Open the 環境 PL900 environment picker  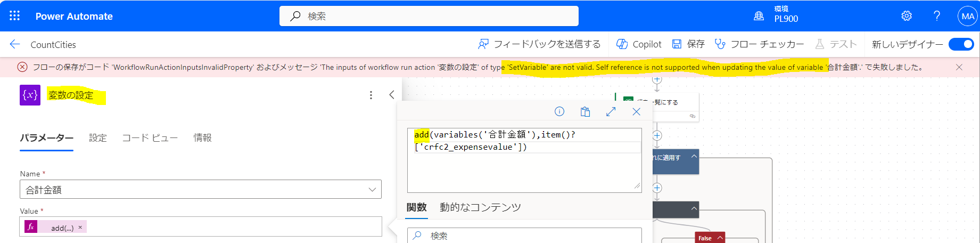(777, 16)
